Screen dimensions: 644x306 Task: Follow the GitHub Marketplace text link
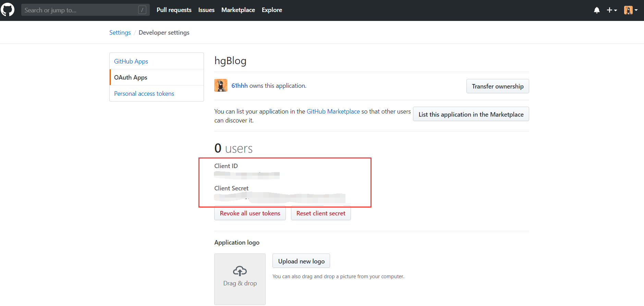point(333,111)
